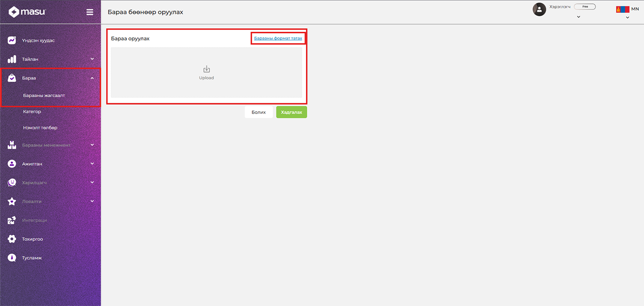Image resolution: width=644 pixels, height=306 pixels.
Task: Click the Ажилтан person icon
Action: [x=12, y=164]
